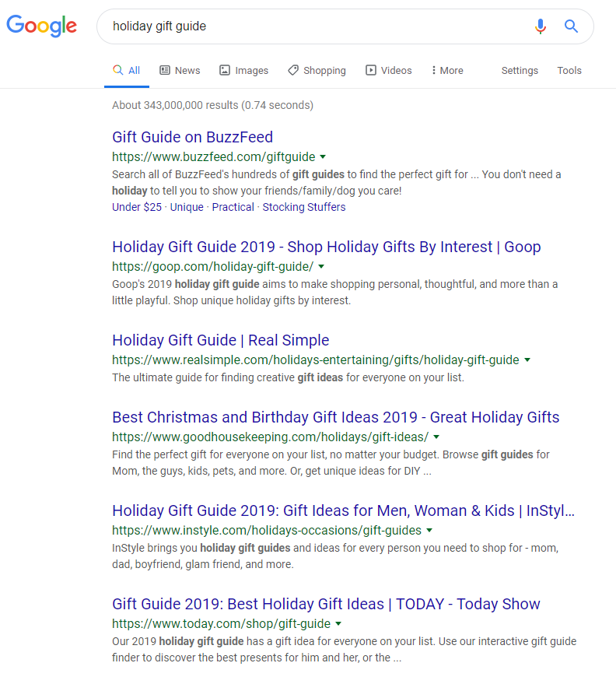Expand the dropdown arrow beside the realsimple.com URL
Viewport: 616px width, 677px height.
click(x=527, y=360)
